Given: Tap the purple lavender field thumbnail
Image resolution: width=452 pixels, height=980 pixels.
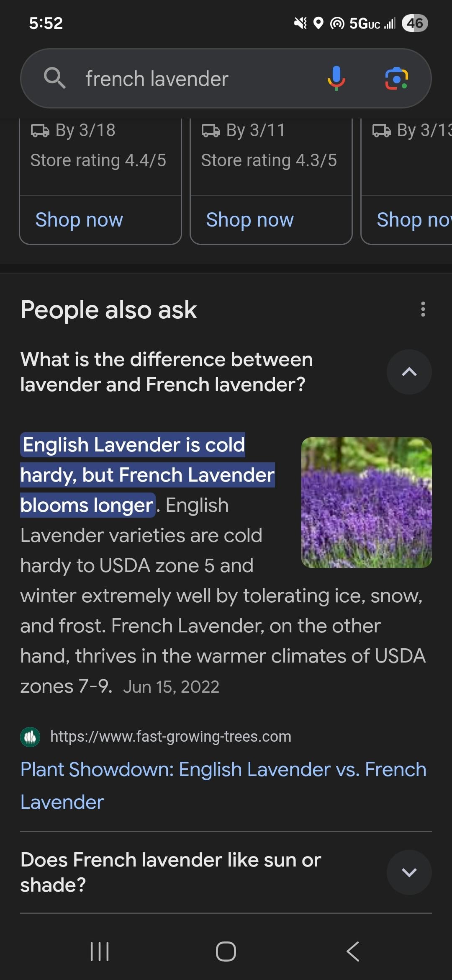Looking at the screenshot, I should [x=366, y=503].
